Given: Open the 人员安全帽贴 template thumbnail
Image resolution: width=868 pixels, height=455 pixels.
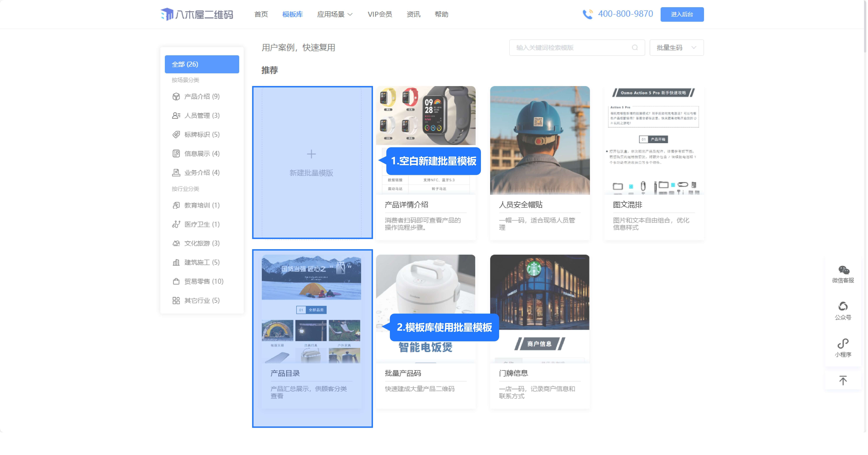Looking at the screenshot, I should (x=540, y=140).
